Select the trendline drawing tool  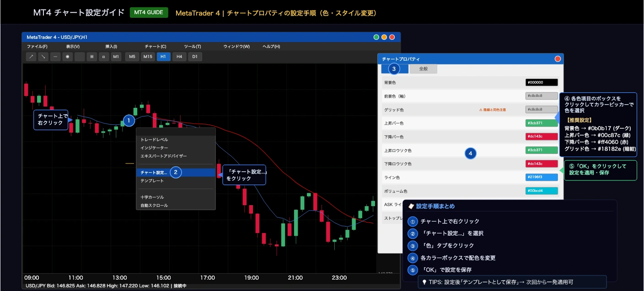[x=31, y=57]
